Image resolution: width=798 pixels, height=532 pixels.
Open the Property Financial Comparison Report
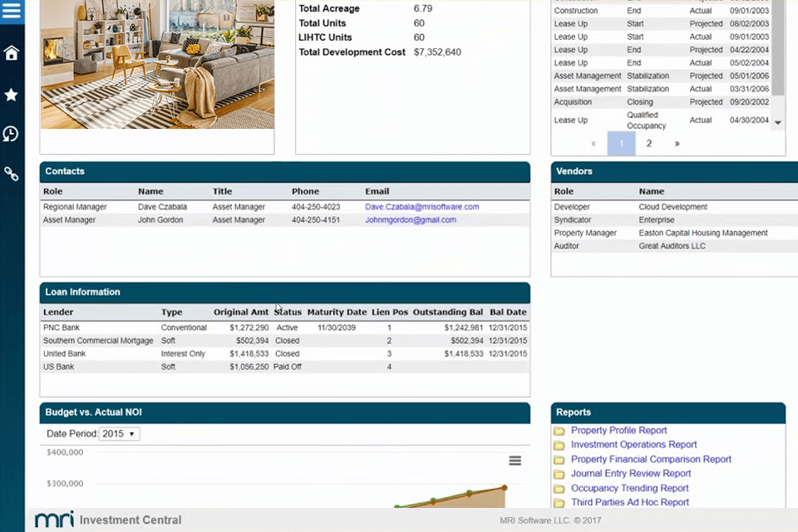click(651, 459)
